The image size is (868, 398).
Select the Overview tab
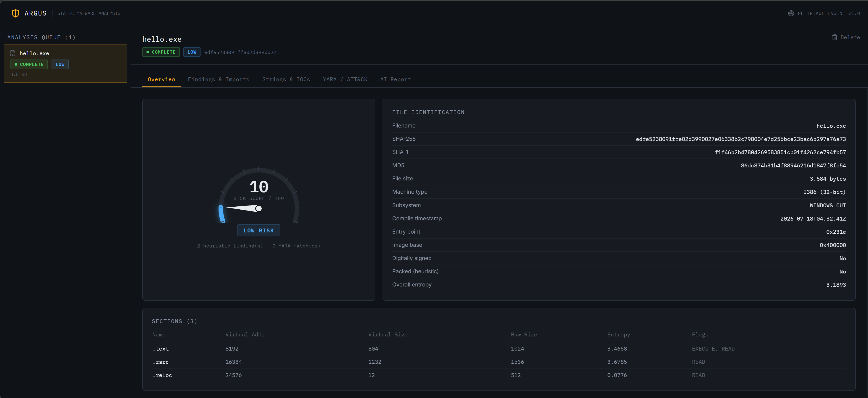162,79
